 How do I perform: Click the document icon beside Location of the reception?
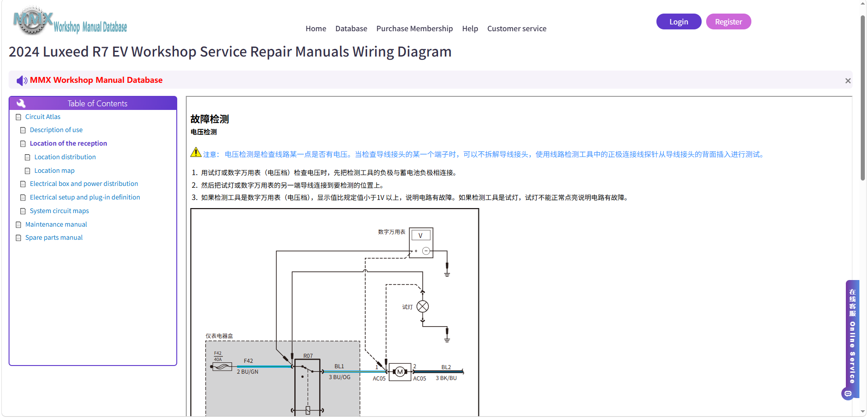tap(23, 144)
